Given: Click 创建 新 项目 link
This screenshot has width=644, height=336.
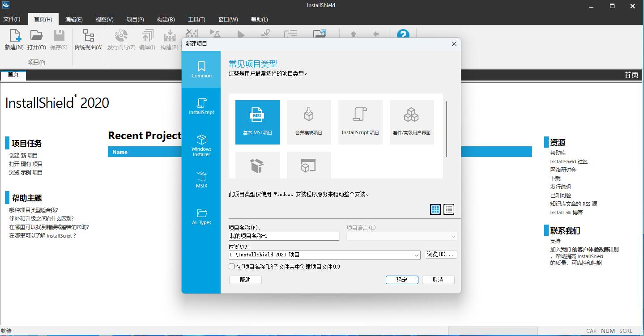Looking at the screenshot, I should (x=23, y=155).
